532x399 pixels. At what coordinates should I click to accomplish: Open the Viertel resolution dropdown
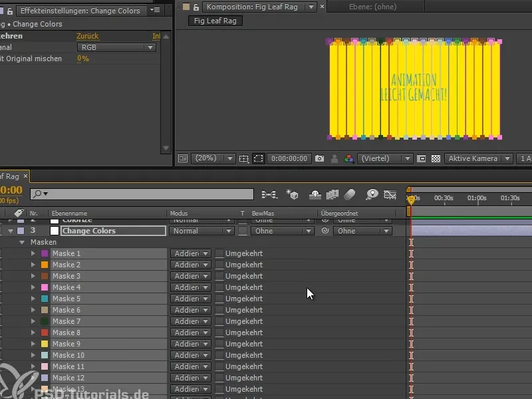pos(385,158)
